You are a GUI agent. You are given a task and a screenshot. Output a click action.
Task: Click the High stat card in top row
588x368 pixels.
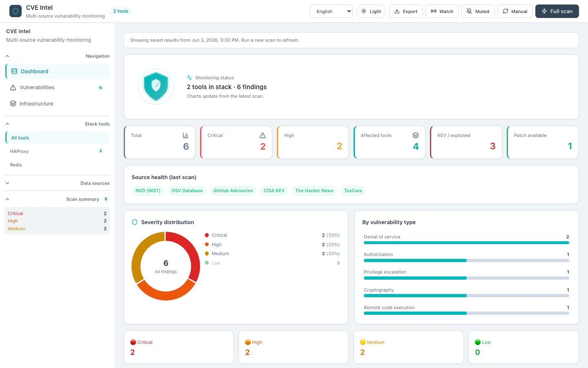click(x=313, y=142)
